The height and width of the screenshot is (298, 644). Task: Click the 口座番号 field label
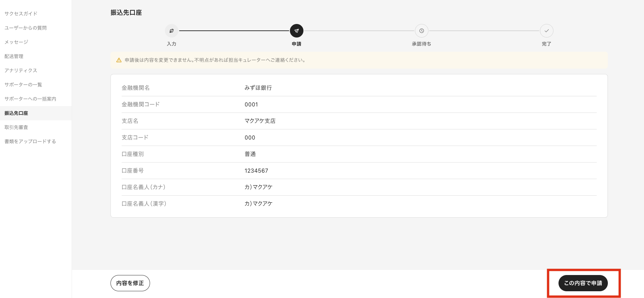[x=133, y=171]
